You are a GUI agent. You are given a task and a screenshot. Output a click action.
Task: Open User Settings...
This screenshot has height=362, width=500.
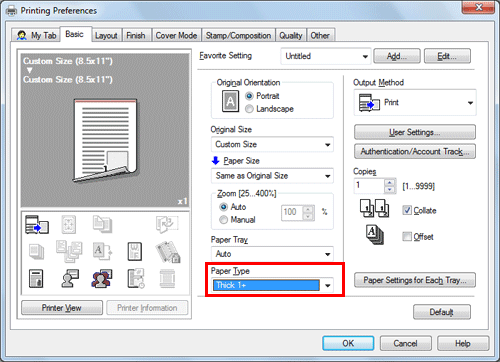[x=415, y=132]
